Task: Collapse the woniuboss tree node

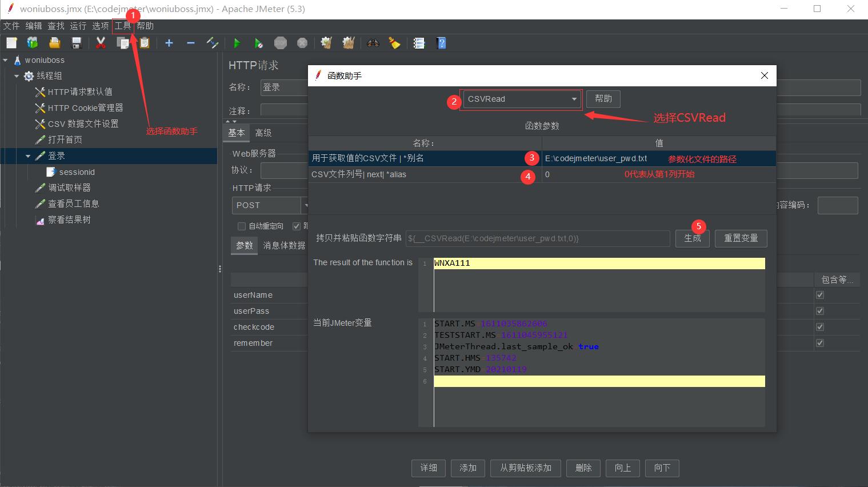Action: (6, 60)
